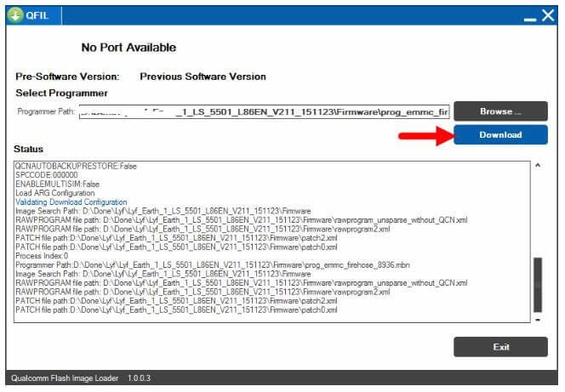The width and height of the screenshot is (565, 392).
Task: Click the 'ENABLEMULTISIM:False' log line
Action: coord(57,184)
